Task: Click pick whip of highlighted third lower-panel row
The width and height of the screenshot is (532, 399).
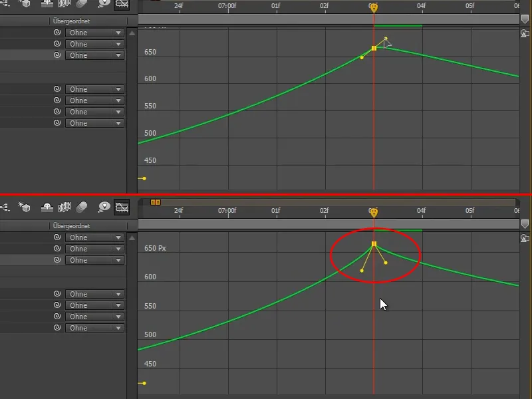Action: (57, 259)
